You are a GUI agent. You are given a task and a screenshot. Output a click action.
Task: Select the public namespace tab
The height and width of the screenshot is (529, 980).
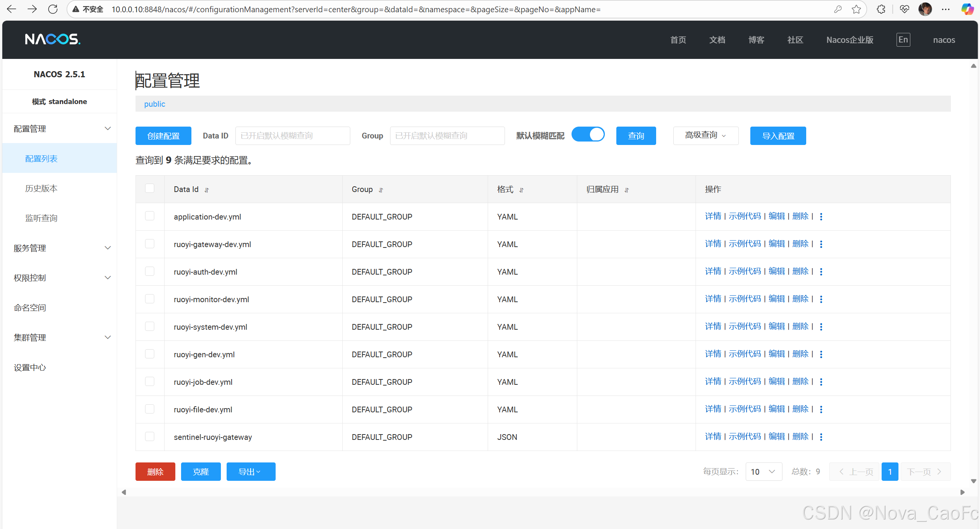(155, 104)
